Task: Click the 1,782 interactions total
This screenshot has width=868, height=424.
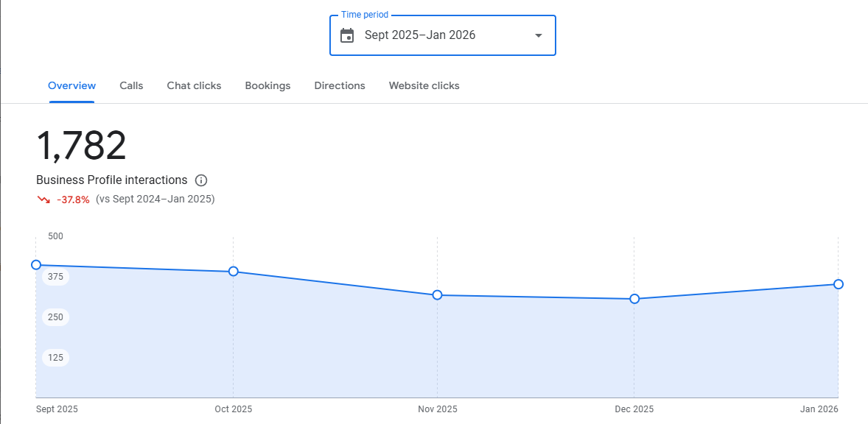Action: point(82,145)
